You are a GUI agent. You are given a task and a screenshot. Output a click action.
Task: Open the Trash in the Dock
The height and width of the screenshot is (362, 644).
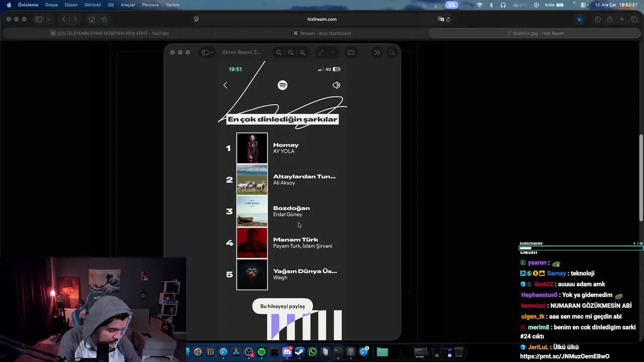[458, 352]
